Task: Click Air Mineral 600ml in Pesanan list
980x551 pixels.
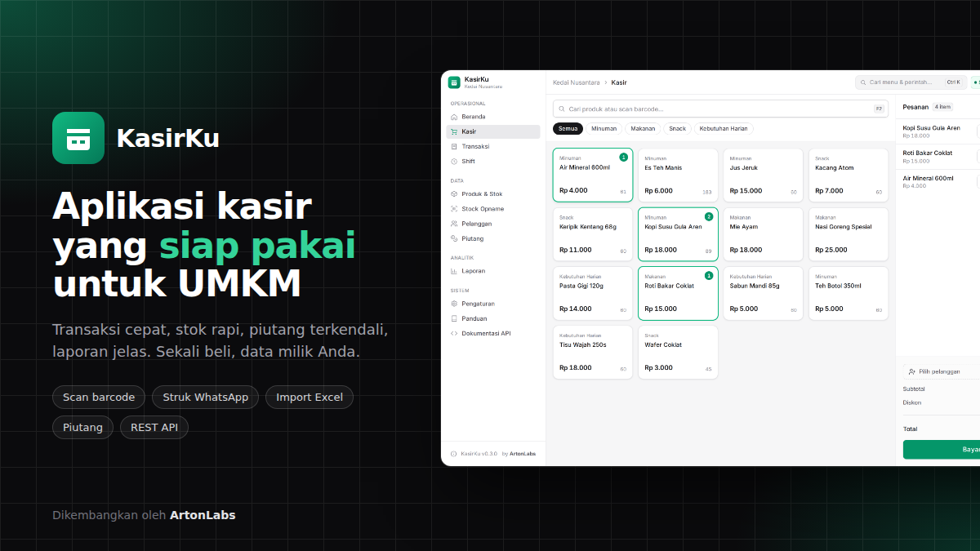Action: pos(929,178)
